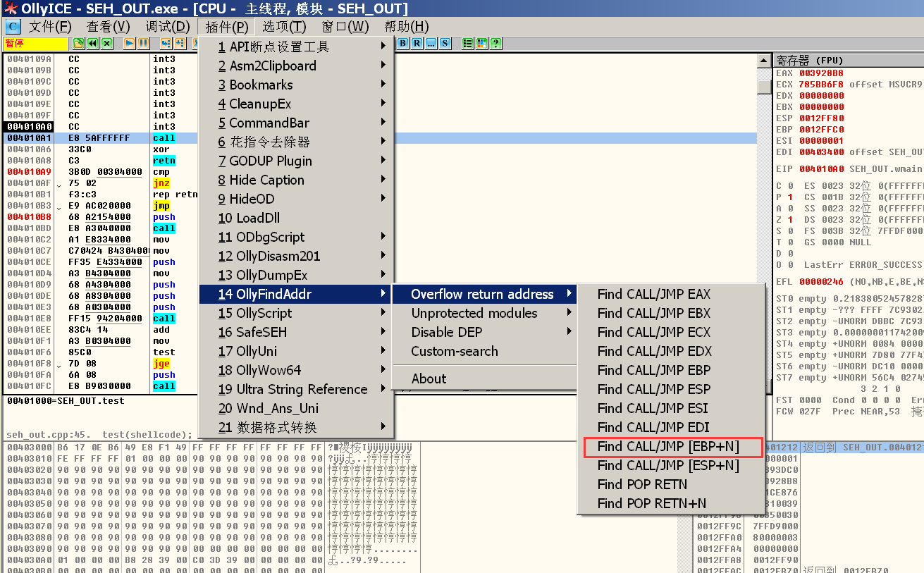Click Custom-search in OllyFindAddr submenu

pos(454,351)
